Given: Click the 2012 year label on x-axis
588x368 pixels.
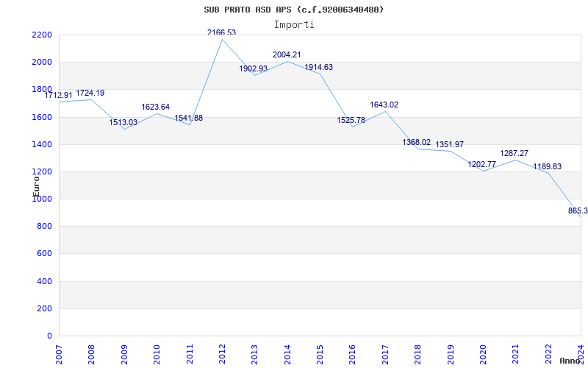Looking at the screenshot, I should (223, 353).
